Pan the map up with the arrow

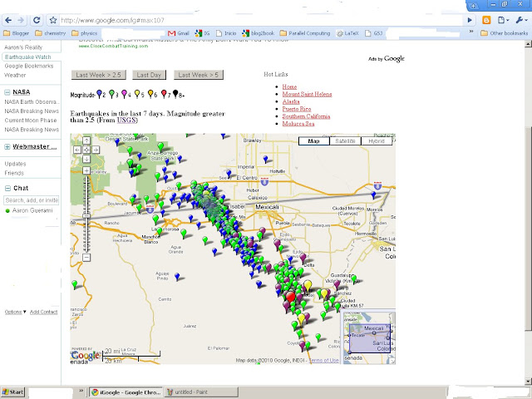[x=86, y=140]
